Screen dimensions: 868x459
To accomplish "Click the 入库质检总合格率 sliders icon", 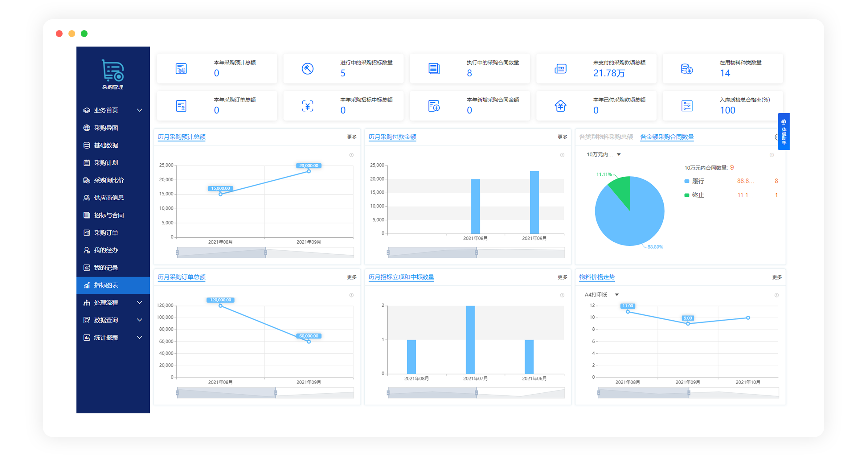I will [x=686, y=106].
